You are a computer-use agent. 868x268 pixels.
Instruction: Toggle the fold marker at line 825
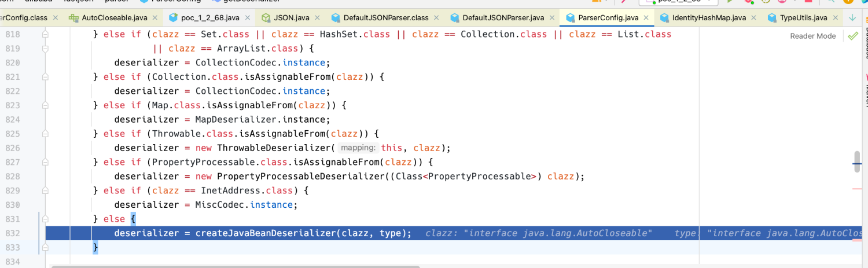click(x=45, y=134)
